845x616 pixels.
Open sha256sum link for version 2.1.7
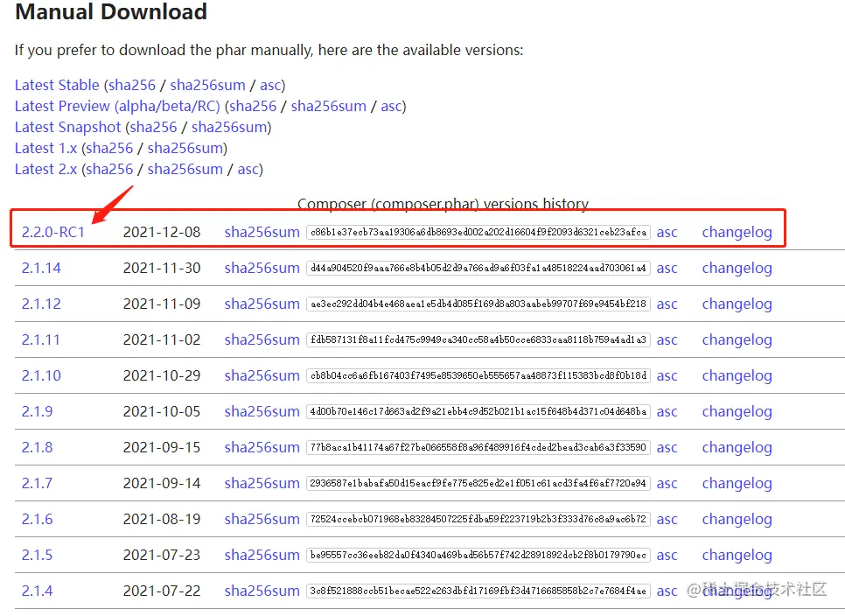[262, 483]
